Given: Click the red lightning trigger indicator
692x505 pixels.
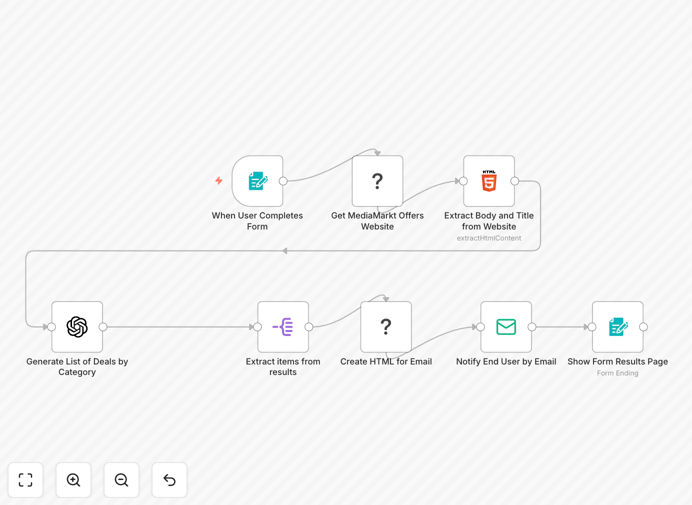Looking at the screenshot, I should click(x=219, y=181).
